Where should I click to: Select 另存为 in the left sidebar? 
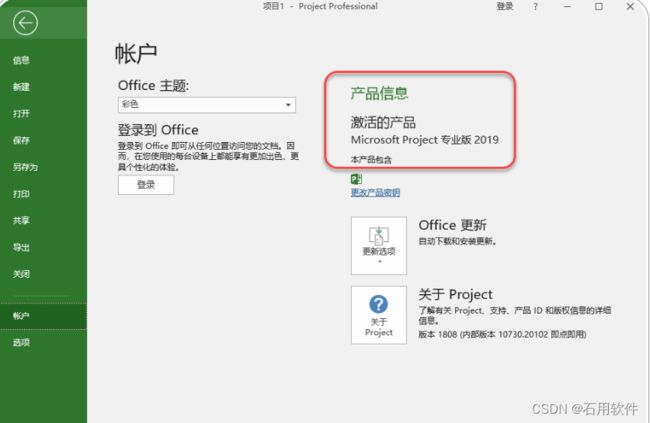(x=25, y=167)
